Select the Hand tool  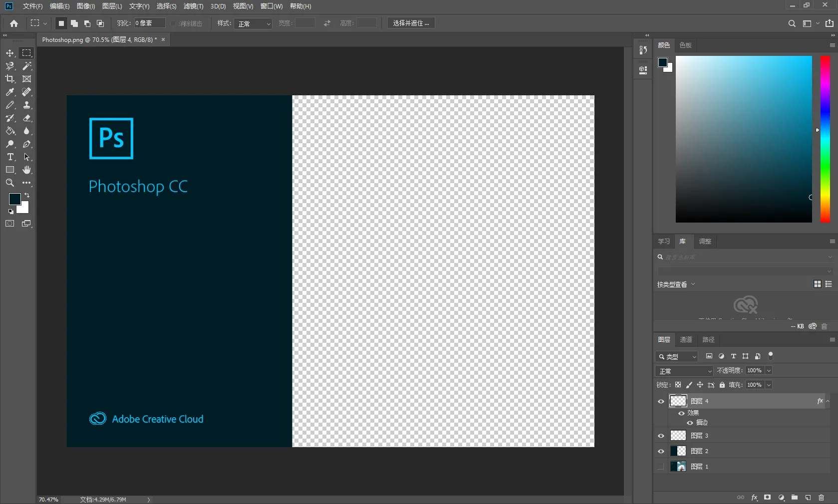pos(27,170)
